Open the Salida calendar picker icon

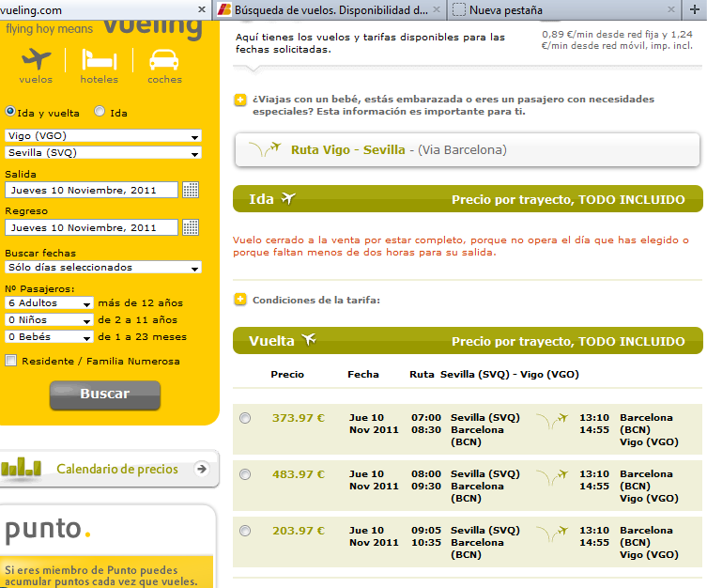[191, 190]
